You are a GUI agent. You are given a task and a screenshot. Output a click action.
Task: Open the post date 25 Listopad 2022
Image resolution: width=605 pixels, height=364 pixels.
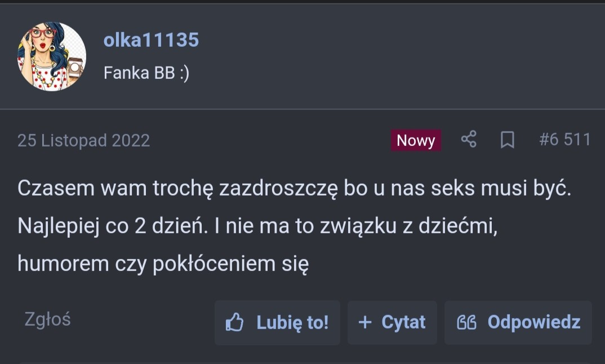coord(83,140)
